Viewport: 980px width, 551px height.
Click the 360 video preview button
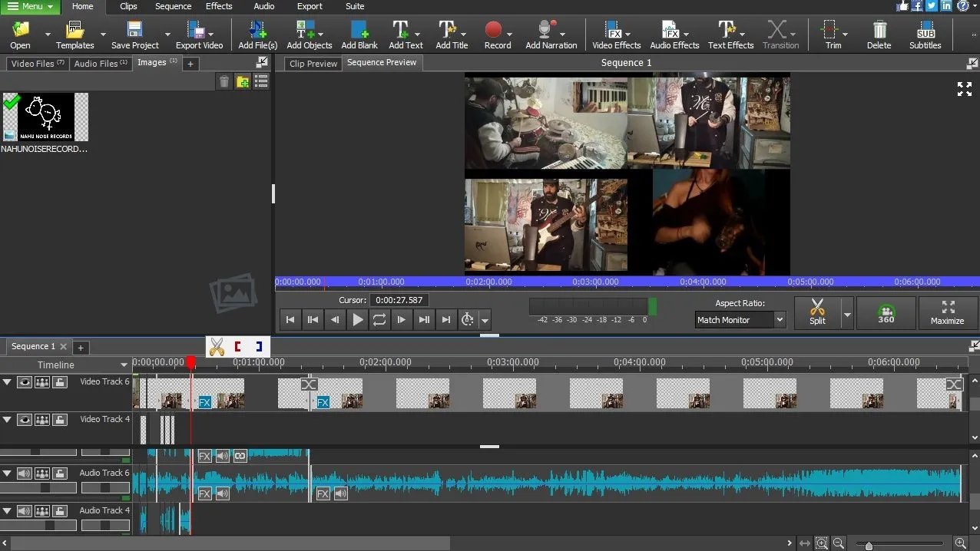click(x=886, y=313)
